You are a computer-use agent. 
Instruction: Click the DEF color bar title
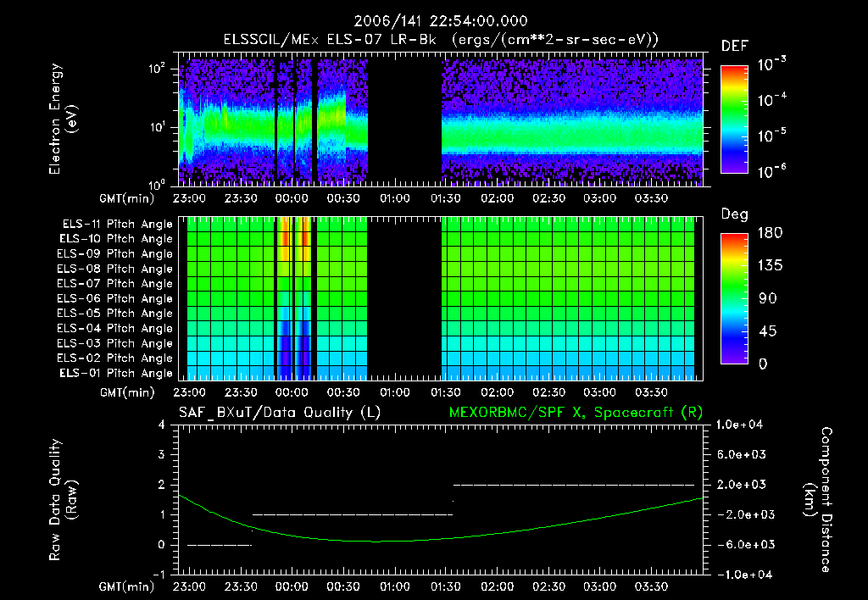coord(735,47)
